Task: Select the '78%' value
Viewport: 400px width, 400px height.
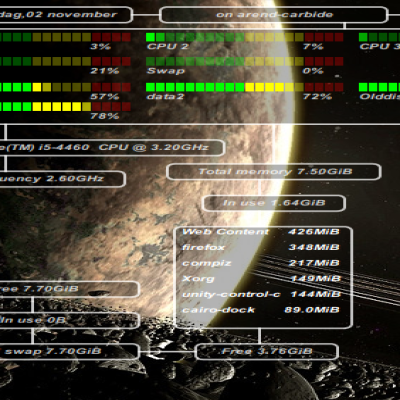Action: pos(105,116)
